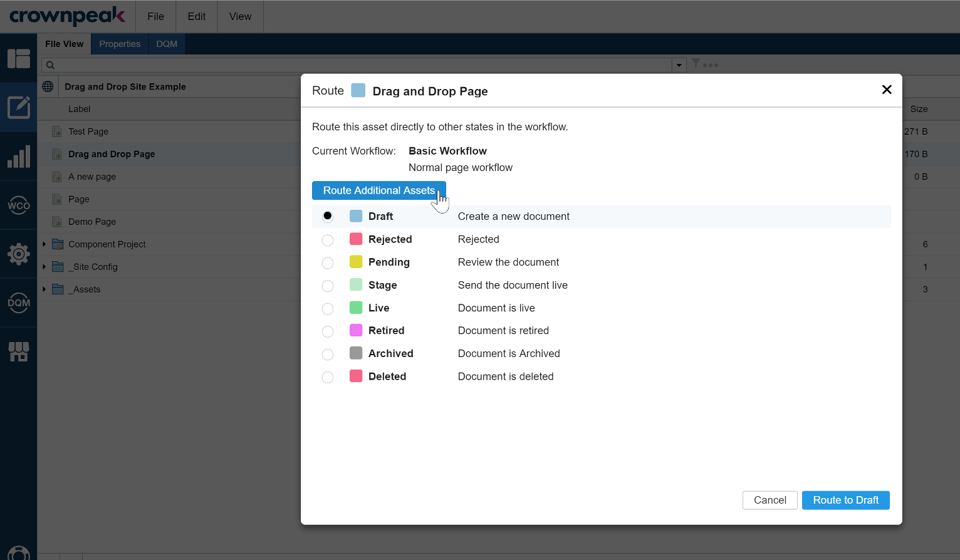Switch to the Properties tab
Image resolution: width=960 pixels, height=560 pixels.
120,44
